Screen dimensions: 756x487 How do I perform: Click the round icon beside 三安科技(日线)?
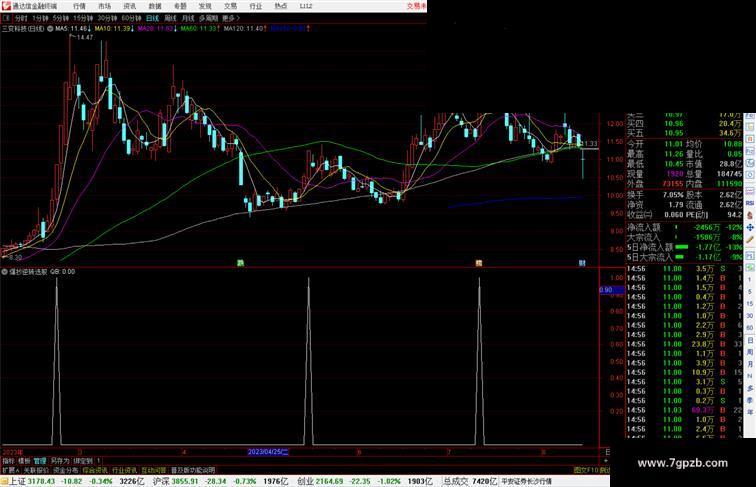click(x=50, y=29)
